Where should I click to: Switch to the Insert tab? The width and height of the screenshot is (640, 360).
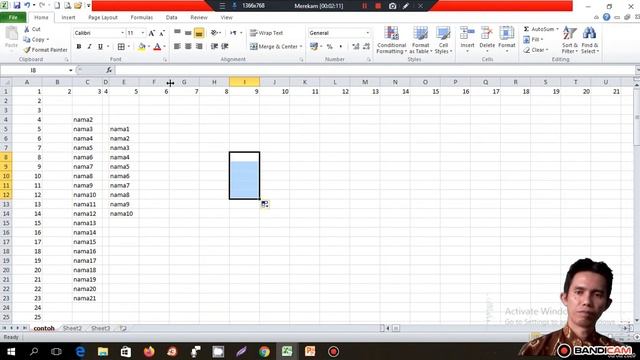(x=68, y=18)
